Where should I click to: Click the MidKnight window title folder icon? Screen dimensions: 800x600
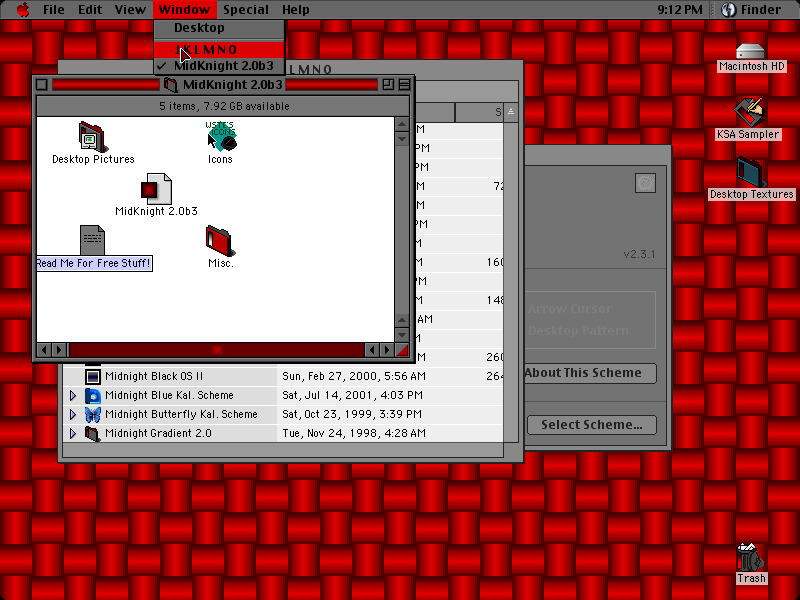(171, 85)
